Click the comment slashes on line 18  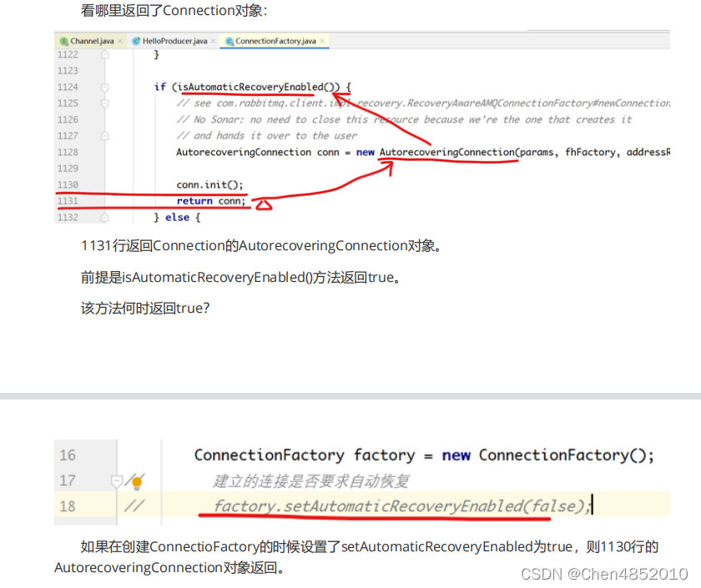(134, 506)
